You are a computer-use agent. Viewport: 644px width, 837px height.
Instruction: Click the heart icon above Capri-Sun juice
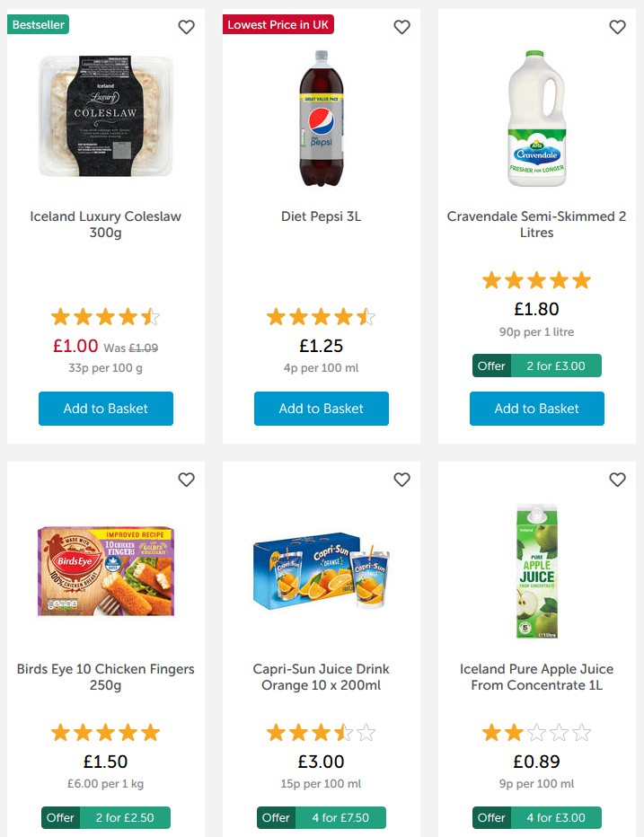pos(401,480)
